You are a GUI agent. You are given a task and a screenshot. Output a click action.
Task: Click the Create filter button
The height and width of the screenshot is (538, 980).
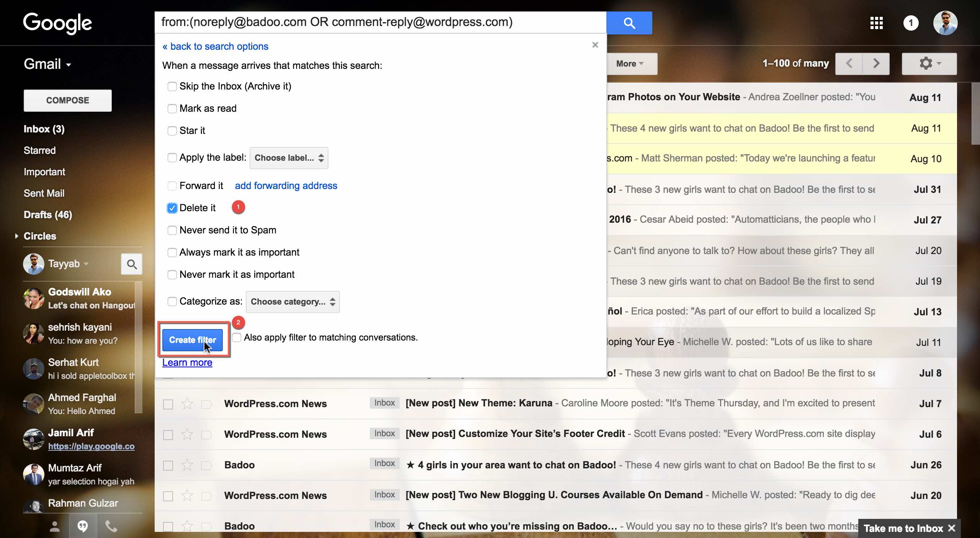tap(192, 340)
